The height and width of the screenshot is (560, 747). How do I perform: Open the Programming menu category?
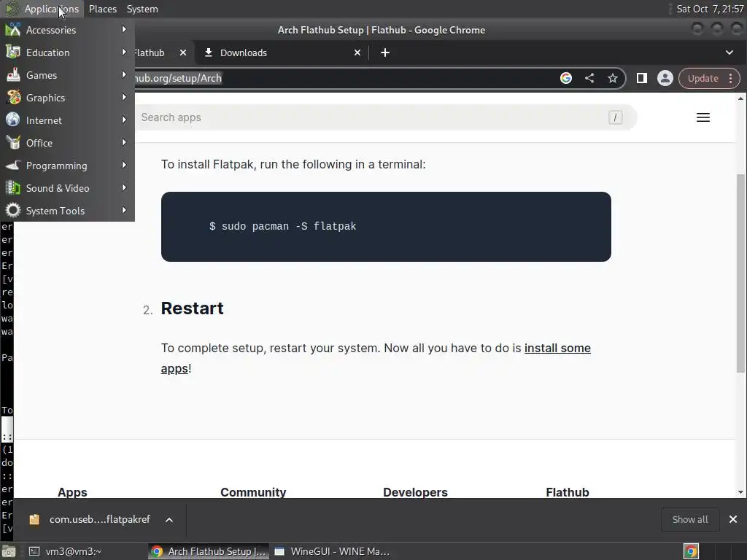(67, 166)
